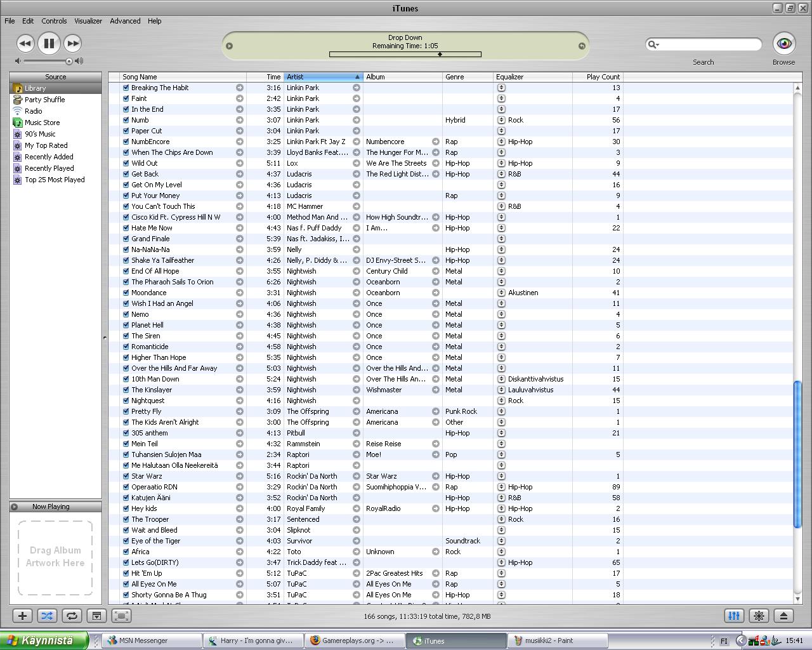Screen dimensions: 812x650
Task: Open the Visualizer menu
Action: [88, 21]
